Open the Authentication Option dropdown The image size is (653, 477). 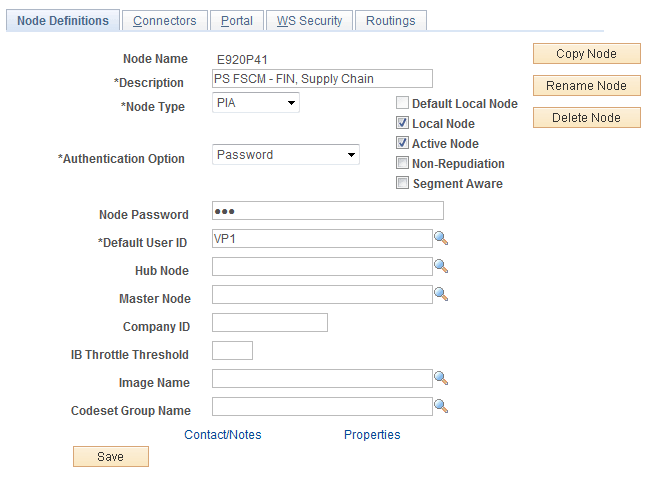(286, 155)
